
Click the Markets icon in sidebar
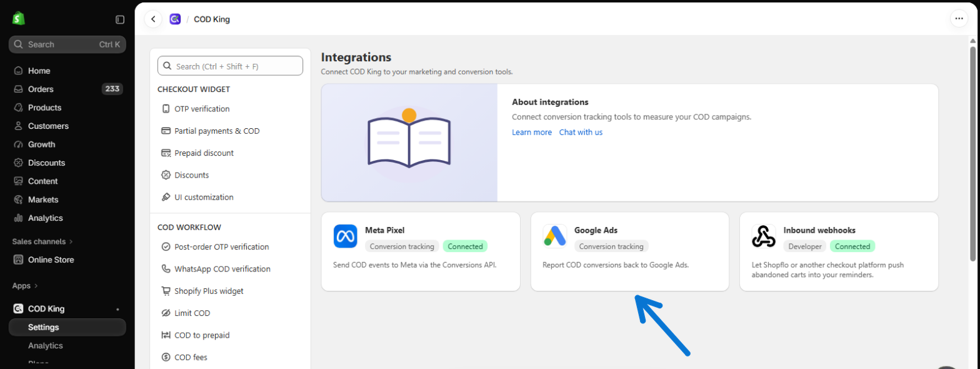point(18,200)
